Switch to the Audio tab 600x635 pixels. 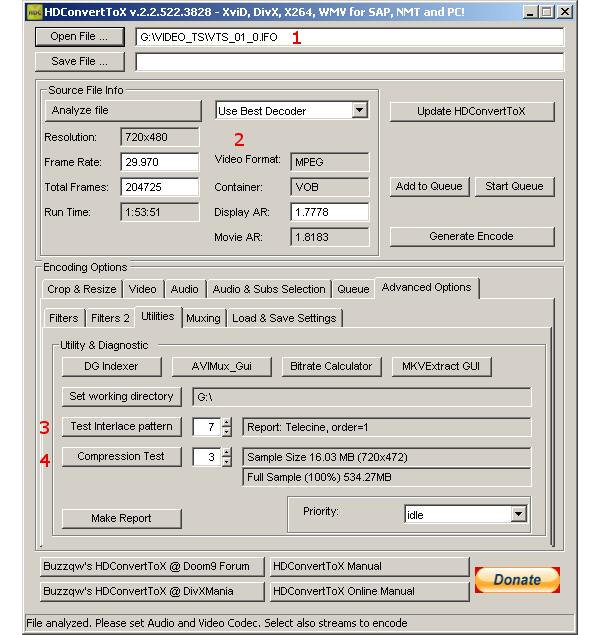point(185,289)
